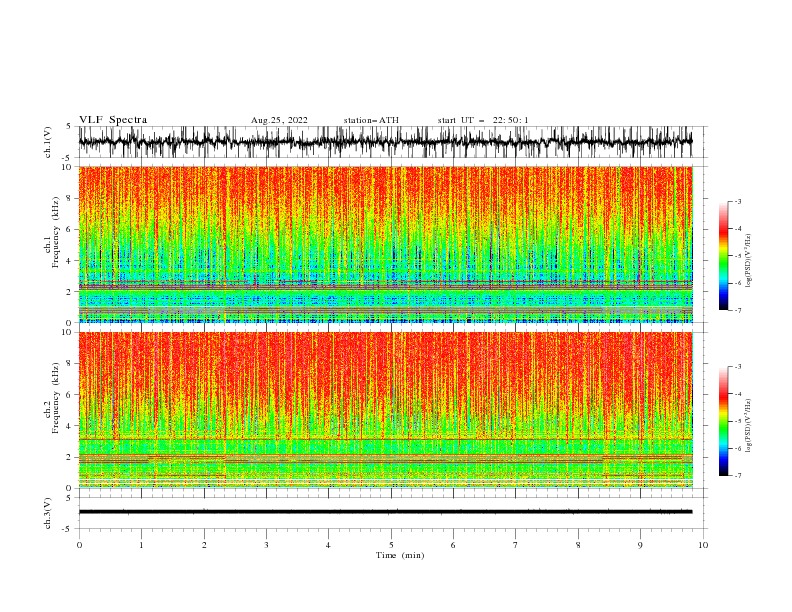Click time axis tick label "7" minutes
The width and height of the screenshot is (792, 612).
click(516, 545)
